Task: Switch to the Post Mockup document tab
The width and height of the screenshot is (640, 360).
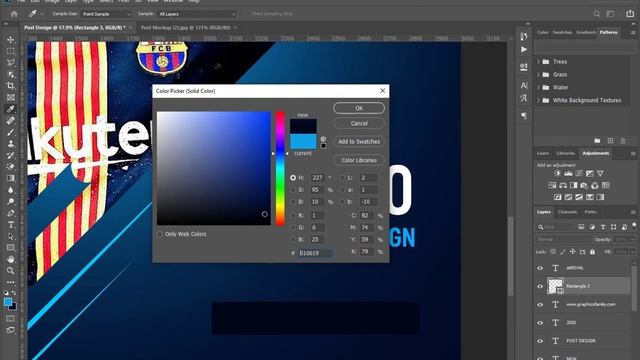Action: tap(186, 28)
